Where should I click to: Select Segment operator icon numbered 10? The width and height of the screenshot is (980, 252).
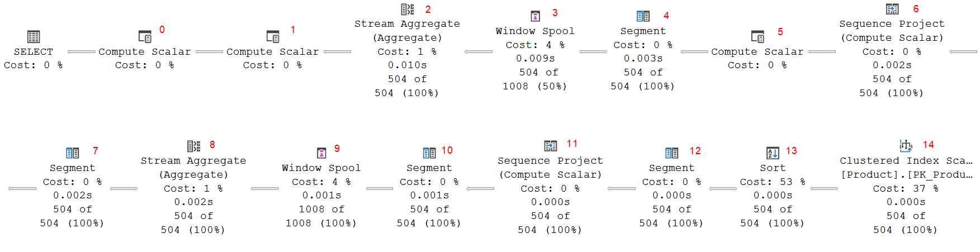429,153
